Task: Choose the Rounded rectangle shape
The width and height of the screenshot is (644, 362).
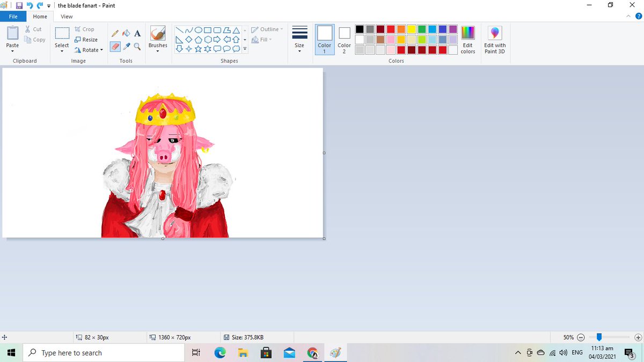Action: (x=217, y=30)
